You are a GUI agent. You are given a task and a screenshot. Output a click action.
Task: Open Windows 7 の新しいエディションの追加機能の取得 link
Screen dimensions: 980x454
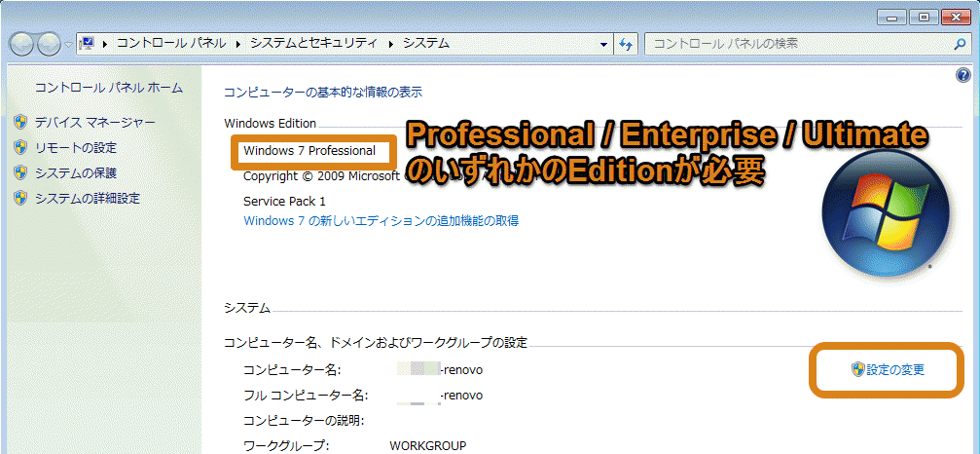381,221
